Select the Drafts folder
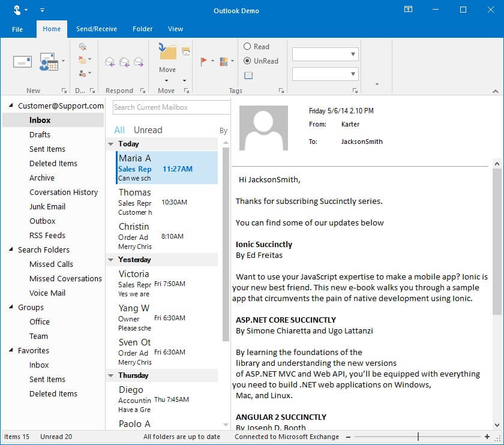The width and height of the screenshot is (504, 445). click(40, 134)
